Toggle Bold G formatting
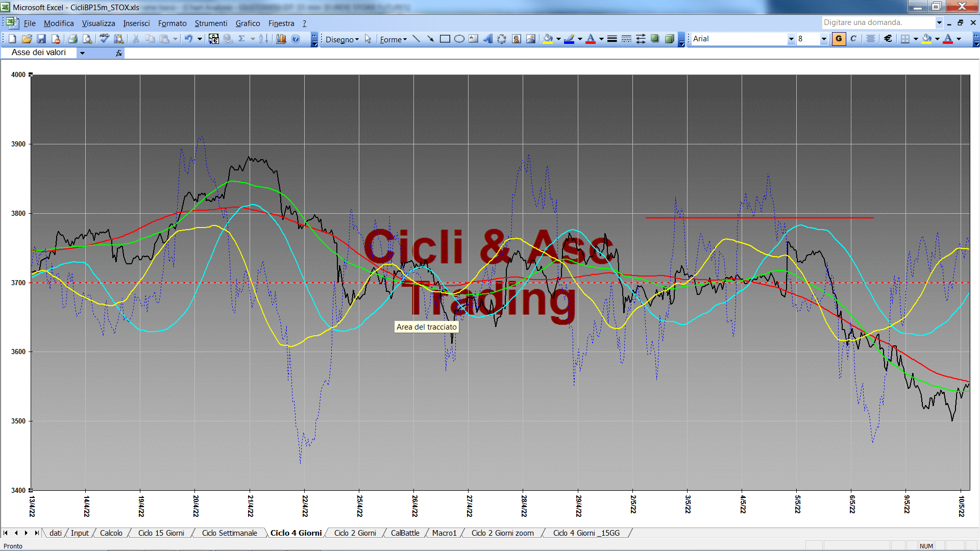Viewport: 980px width, 551px height. (x=839, y=39)
